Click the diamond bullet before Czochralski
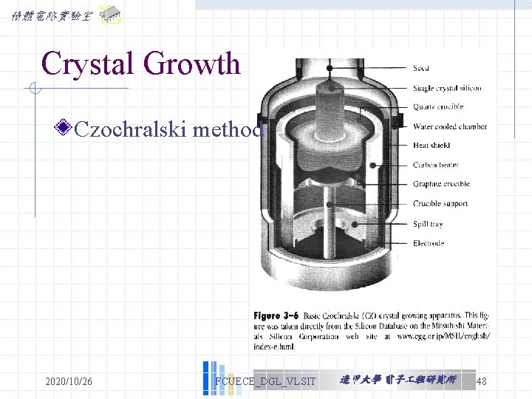The height and width of the screenshot is (399, 532). [63, 127]
